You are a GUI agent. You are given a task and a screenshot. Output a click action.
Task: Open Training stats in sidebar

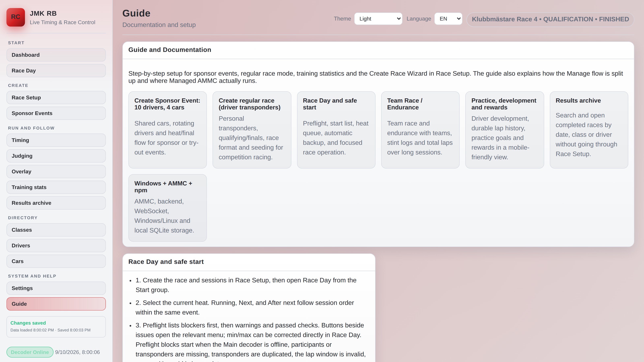pos(56,187)
